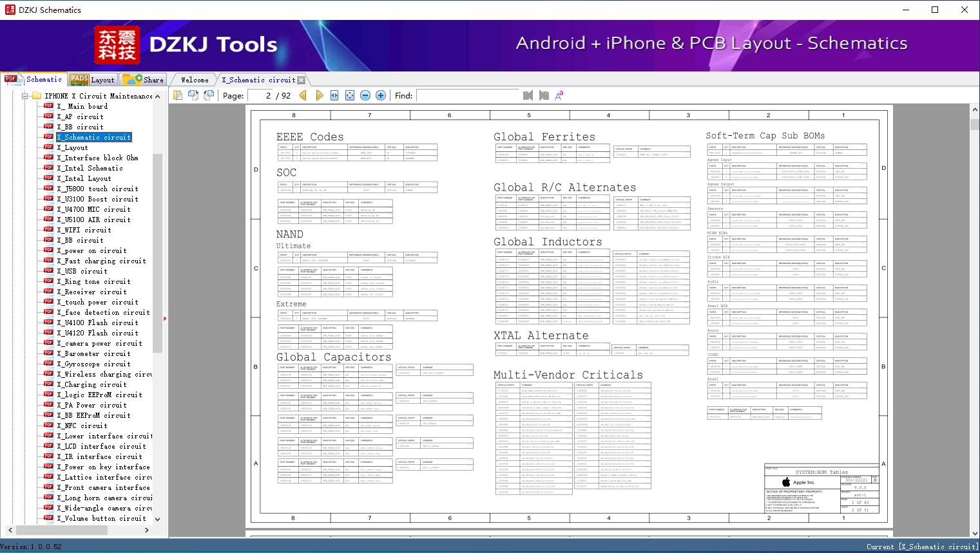This screenshot has height=553, width=980.
Task: Toggle match case search option icon
Action: 559,95
